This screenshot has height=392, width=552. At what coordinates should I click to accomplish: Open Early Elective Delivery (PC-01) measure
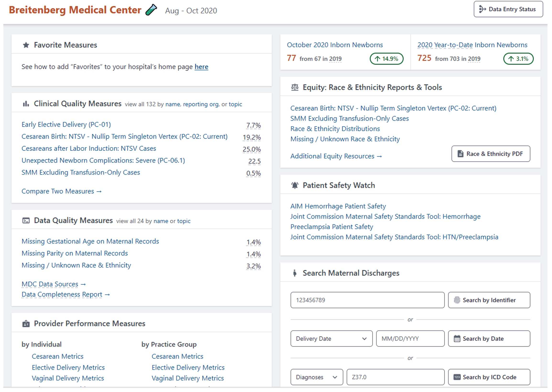pyautogui.click(x=66, y=125)
